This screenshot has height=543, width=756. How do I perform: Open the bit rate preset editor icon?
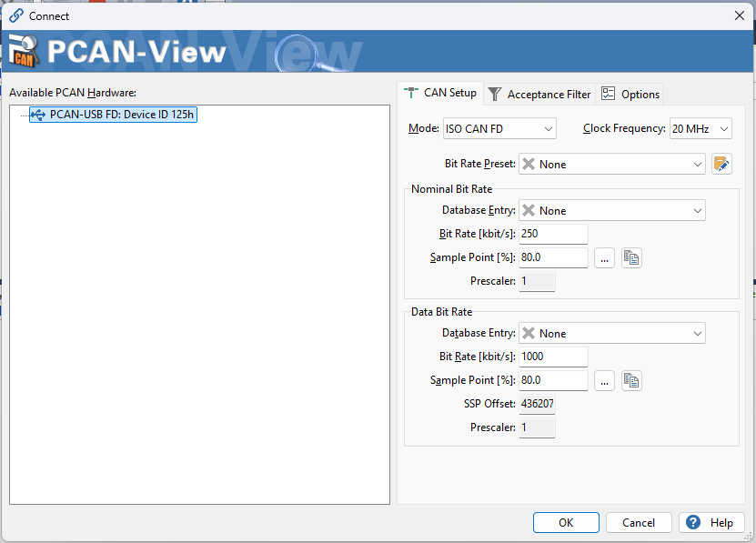pyautogui.click(x=721, y=165)
